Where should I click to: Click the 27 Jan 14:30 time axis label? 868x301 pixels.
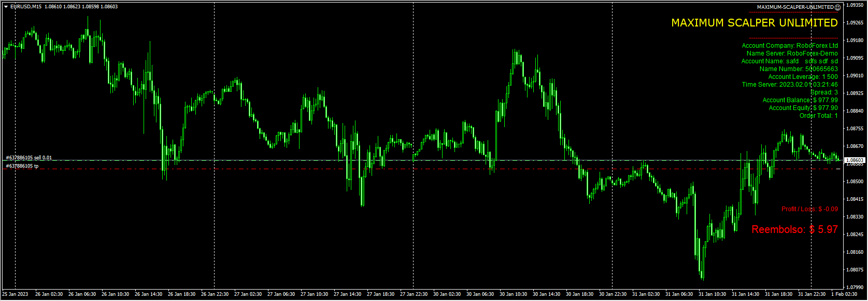click(347, 294)
